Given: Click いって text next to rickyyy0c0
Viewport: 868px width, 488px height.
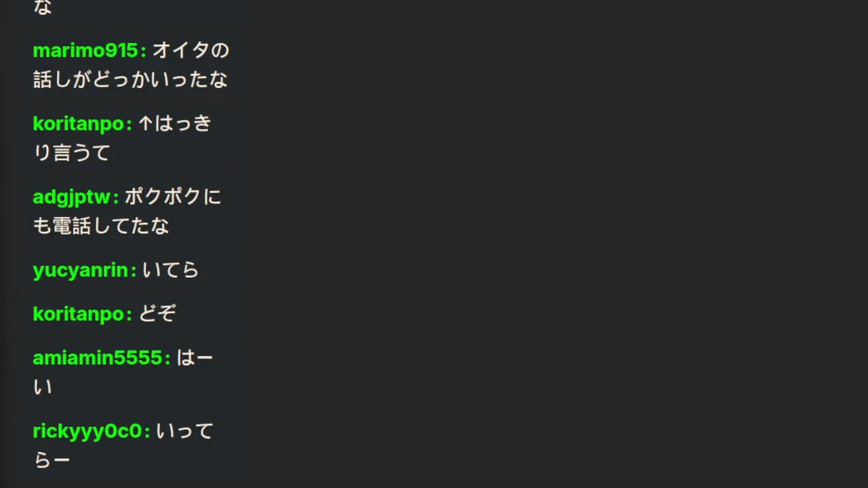Looking at the screenshot, I should pos(184,431).
